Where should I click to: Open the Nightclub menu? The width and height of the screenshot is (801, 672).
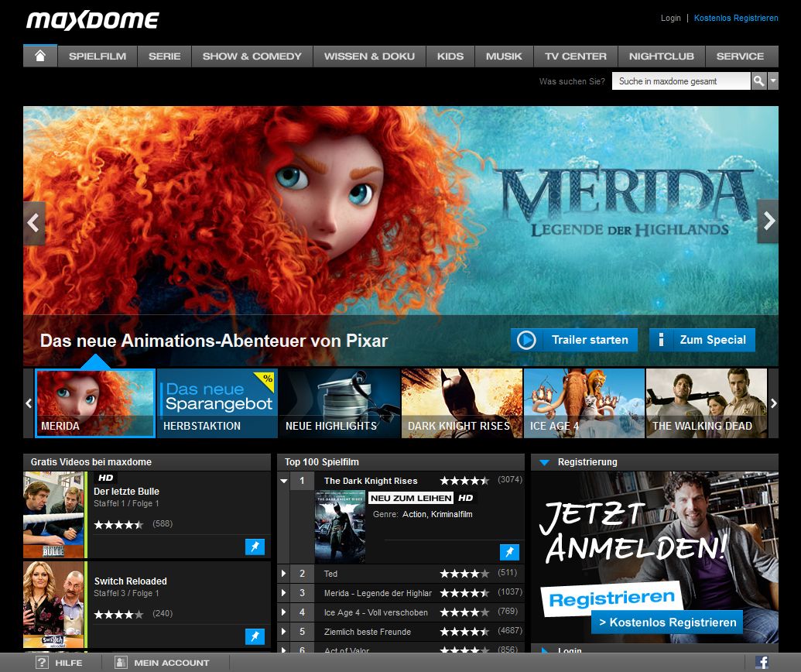pos(661,57)
